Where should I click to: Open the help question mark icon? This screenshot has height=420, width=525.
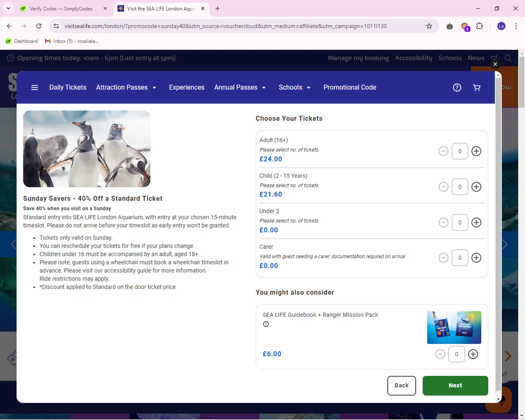point(457,87)
